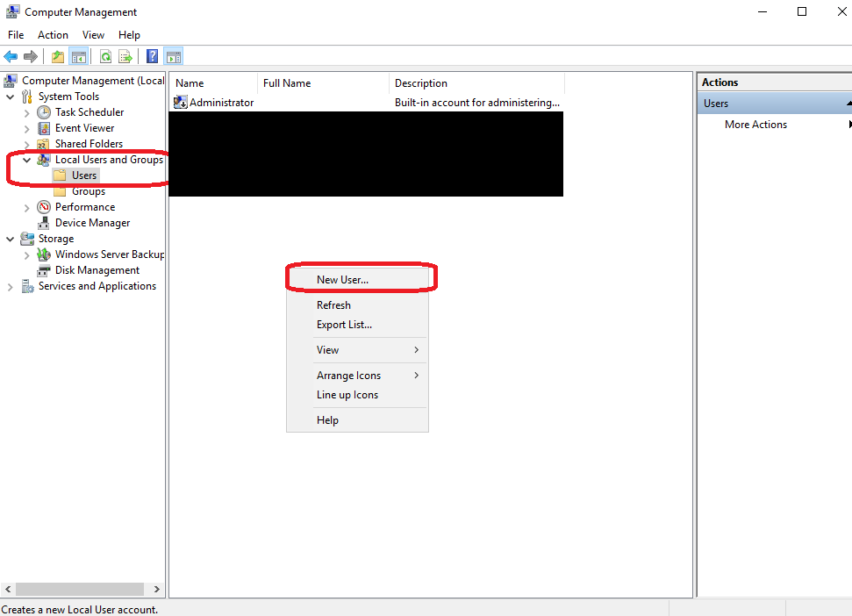Collapse the Local Users and Groups node

27,160
